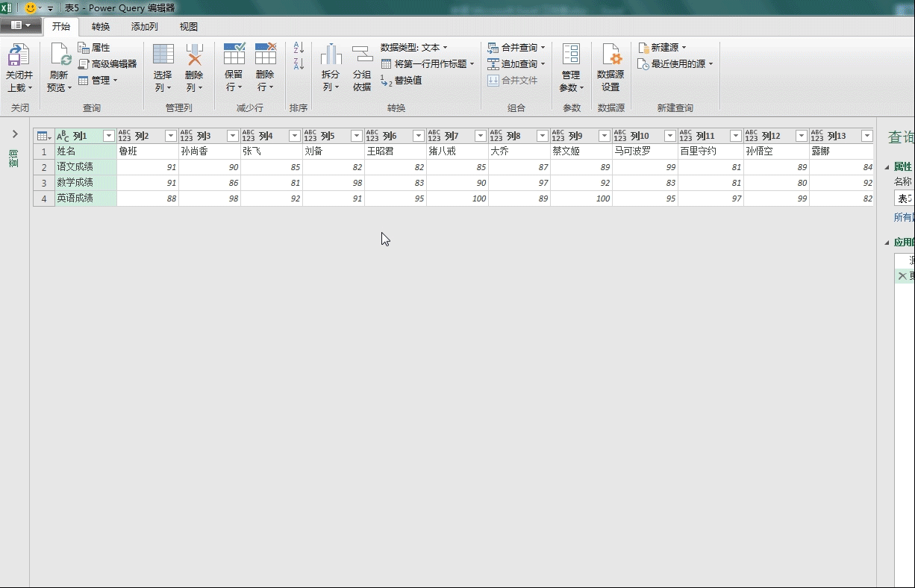The height and width of the screenshot is (588, 915).
Task: Open the 高级编辑器 advanced editor
Action: [107, 64]
